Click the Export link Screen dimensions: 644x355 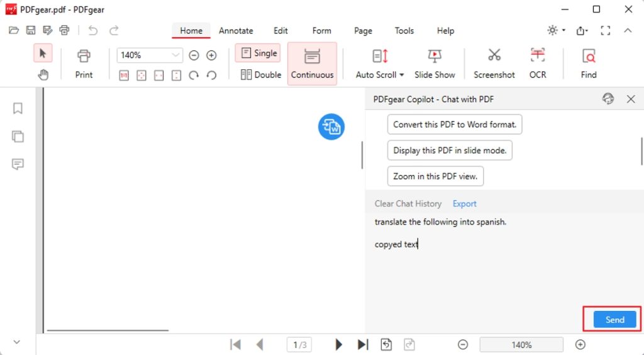[x=465, y=204]
